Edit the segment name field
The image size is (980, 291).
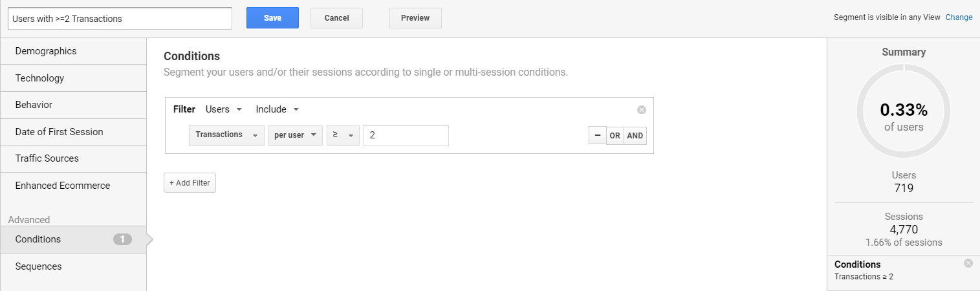coord(120,19)
